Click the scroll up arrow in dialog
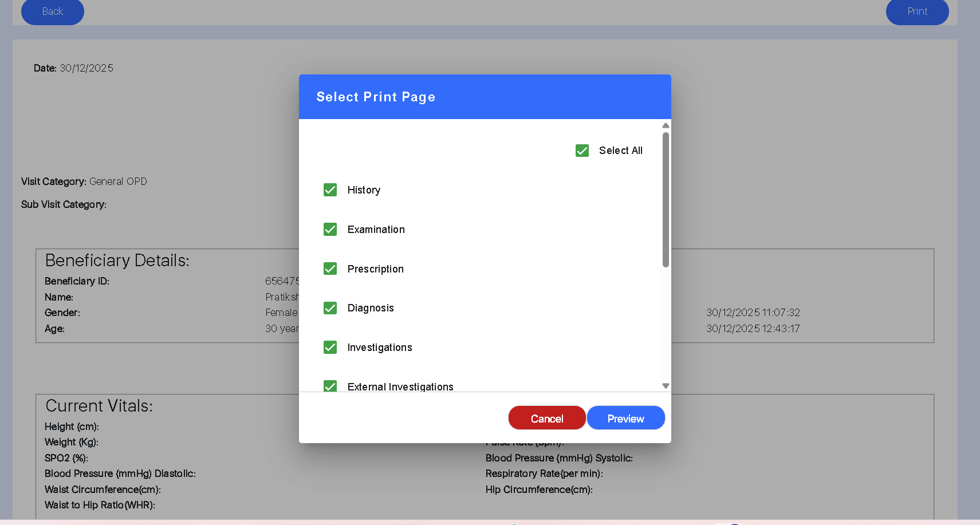The image size is (980, 525). [x=666, y=125]
